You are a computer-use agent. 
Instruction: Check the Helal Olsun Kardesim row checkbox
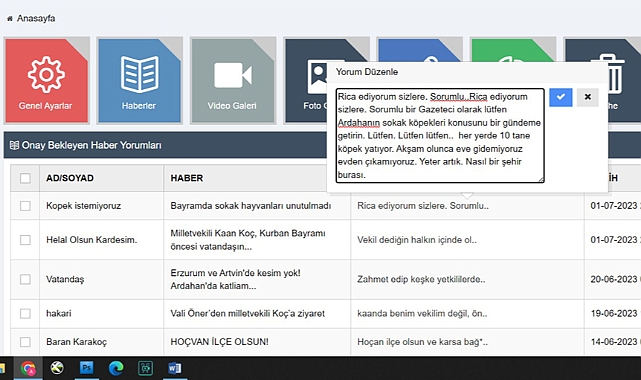click(25, 240)
